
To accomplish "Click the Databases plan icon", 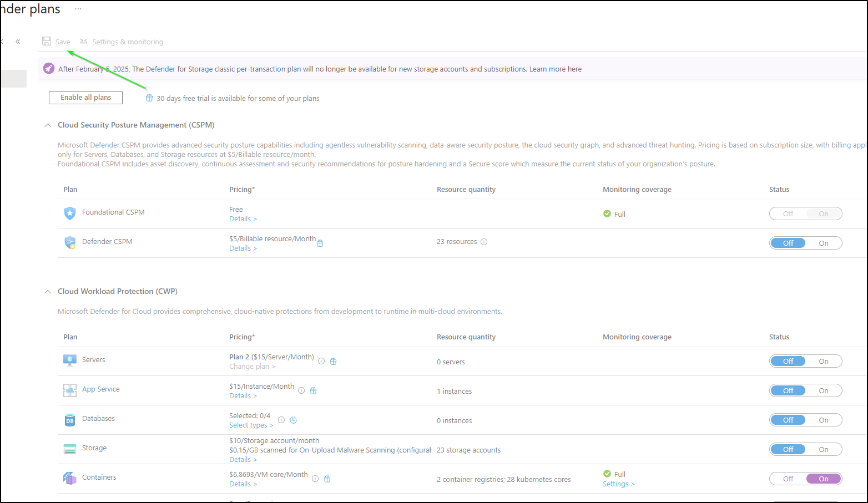I will (x=70, y=420).
